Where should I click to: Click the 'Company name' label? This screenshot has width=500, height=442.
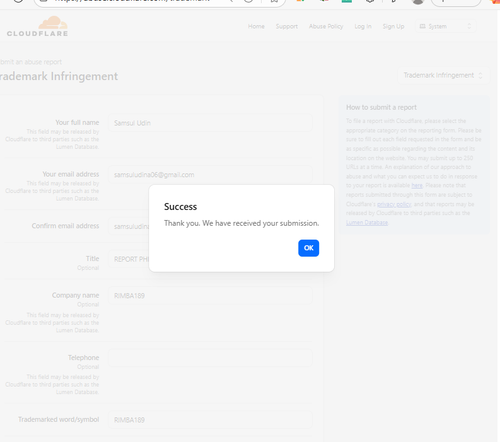point(75,295)
